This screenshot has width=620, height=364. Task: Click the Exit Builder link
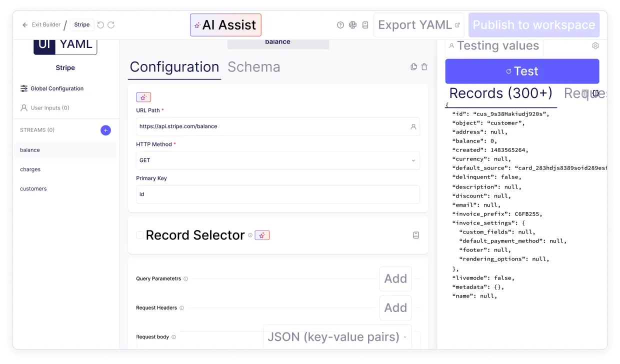pyautogui.click(x=46, y=25)
